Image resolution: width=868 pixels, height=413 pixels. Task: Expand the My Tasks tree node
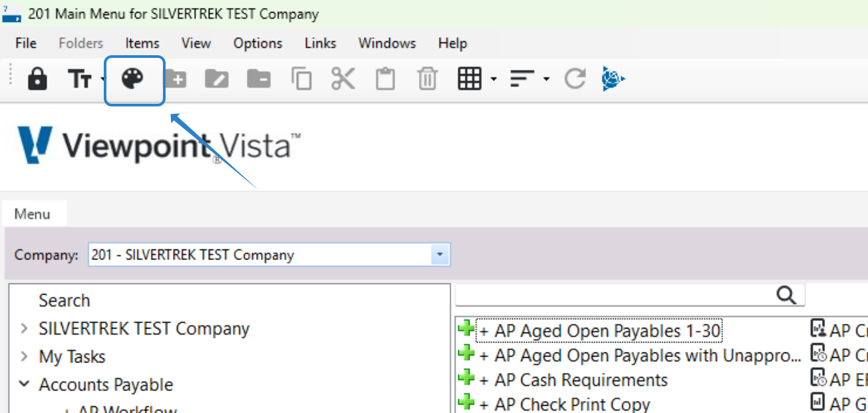coord(25,356)
